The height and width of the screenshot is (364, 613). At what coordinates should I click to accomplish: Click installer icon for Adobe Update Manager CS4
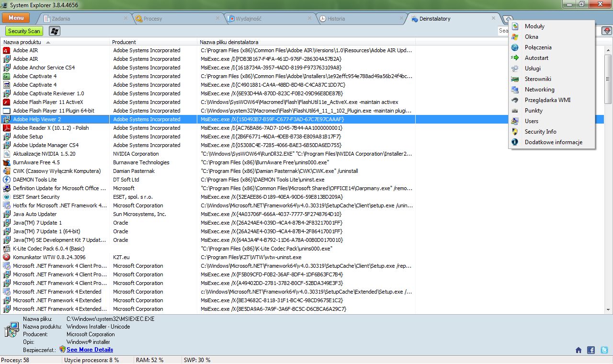(x=7, y=145)
